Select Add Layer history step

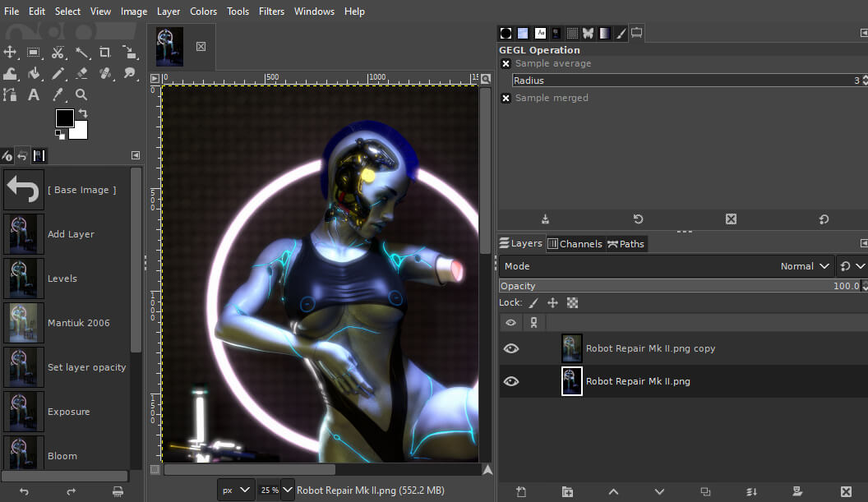coord(67,234)
